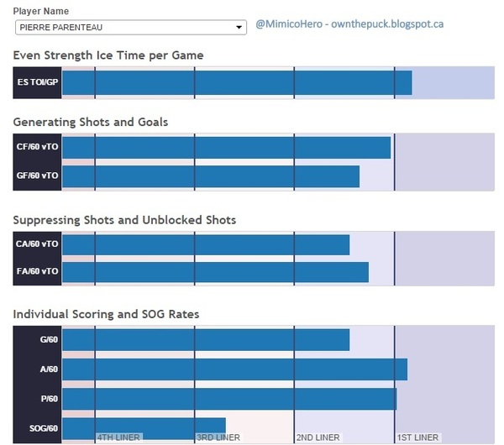Click the ES TOI/GP row label
Image resolution: width=504 pixels, height=445 pixels.
point(38,83)
